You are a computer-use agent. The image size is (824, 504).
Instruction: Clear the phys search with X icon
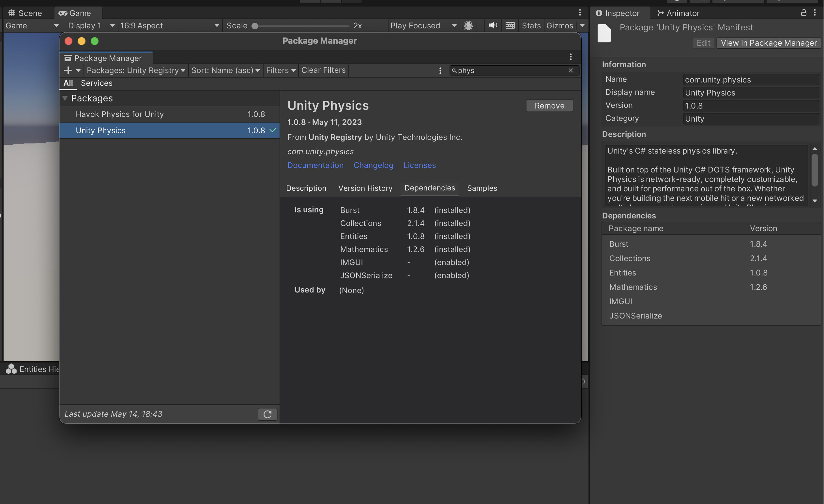[571, 70]
